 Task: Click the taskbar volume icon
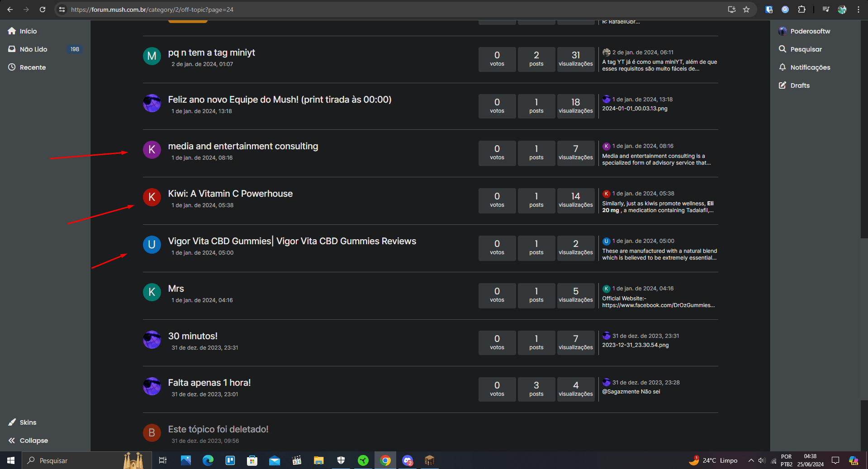click(x=762, y=460)
